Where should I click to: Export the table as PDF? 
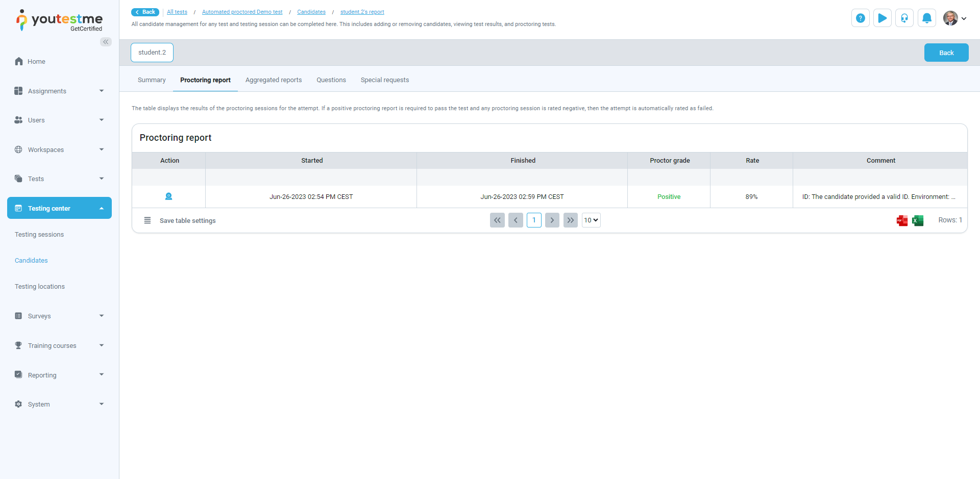(x=902, y=220)
